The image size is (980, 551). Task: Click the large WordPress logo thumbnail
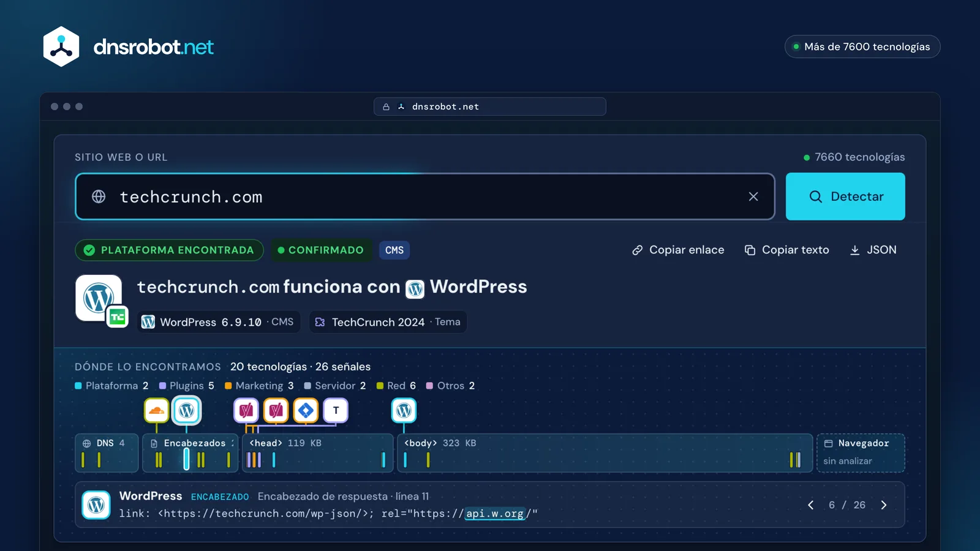[x=98, y=298]
